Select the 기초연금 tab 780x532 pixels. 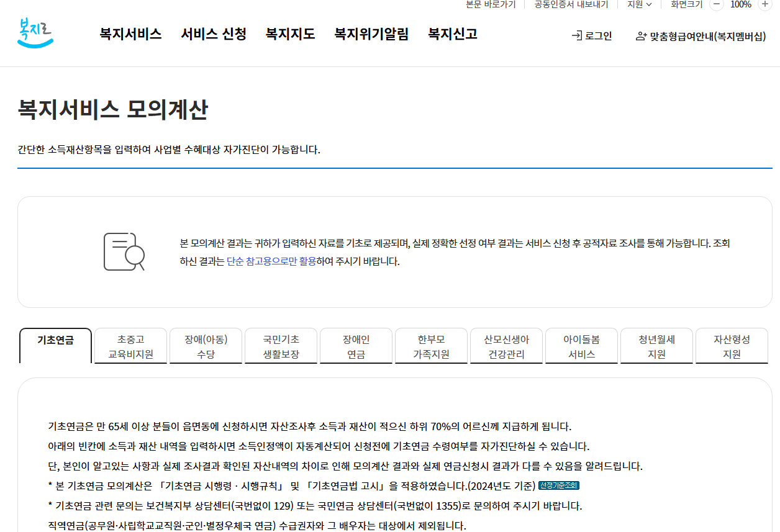(55, 346)
